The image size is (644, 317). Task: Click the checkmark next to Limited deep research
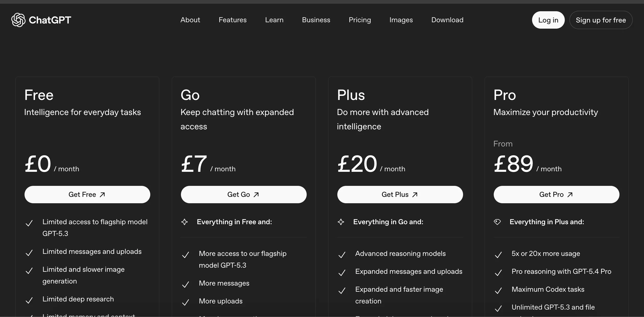30,300
